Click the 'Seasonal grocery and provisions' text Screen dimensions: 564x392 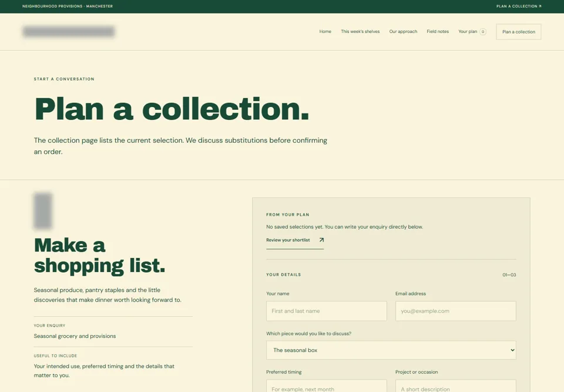[x=75, y=336]
